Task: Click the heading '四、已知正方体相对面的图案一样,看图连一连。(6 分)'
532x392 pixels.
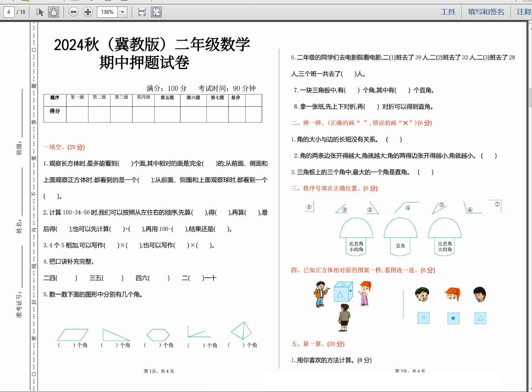Action: pyautogui.click(x=363, y=270)
